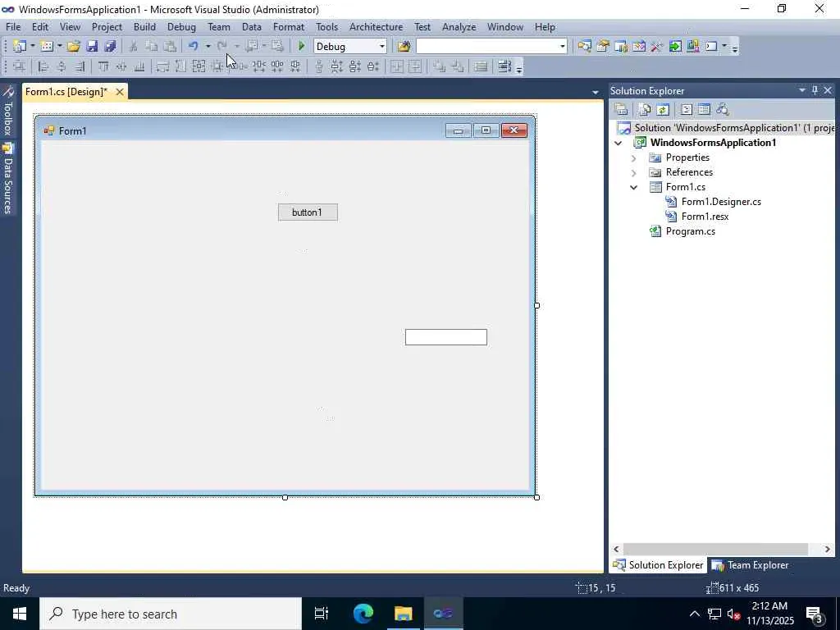
Task: Open the Extension Manager toolbar icon
Action: click(x=692, y=46)
